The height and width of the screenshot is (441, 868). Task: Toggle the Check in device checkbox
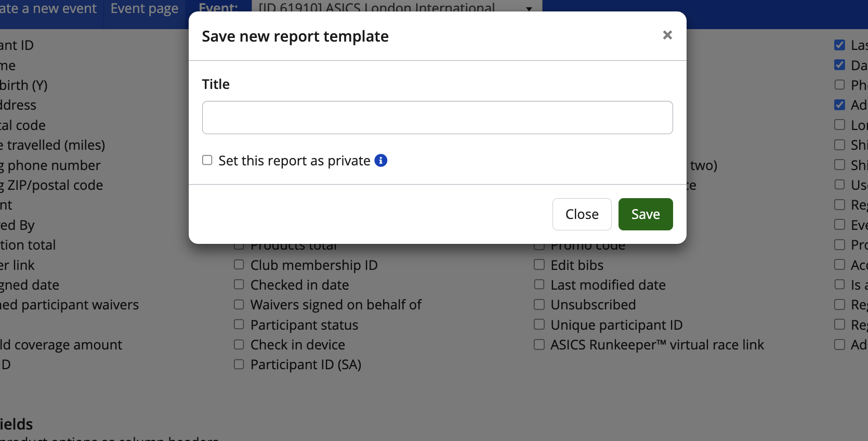(x=239, y=344)
